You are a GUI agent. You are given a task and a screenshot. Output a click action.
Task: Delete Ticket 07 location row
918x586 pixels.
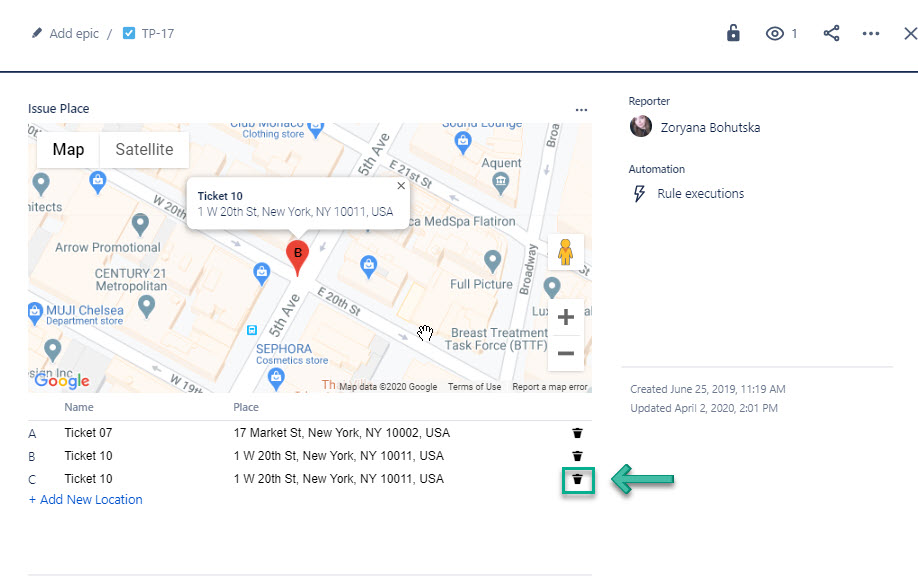pyautogui.click(x=577, y=433)
